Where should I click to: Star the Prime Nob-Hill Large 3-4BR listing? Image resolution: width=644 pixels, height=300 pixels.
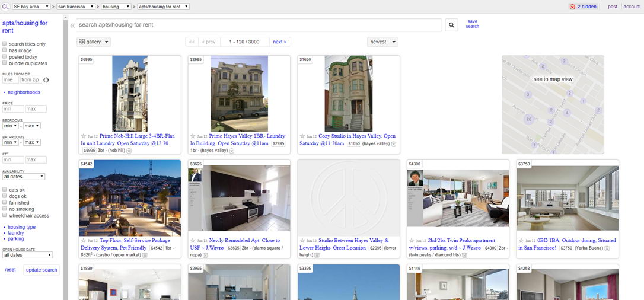coord(84,136)
